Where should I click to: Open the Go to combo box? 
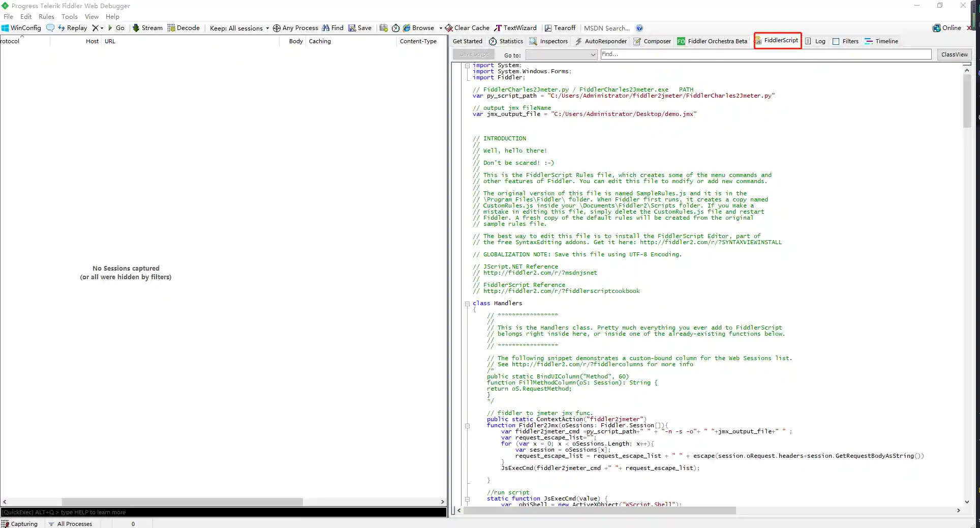pyautogui.click(x=561, y=54)
